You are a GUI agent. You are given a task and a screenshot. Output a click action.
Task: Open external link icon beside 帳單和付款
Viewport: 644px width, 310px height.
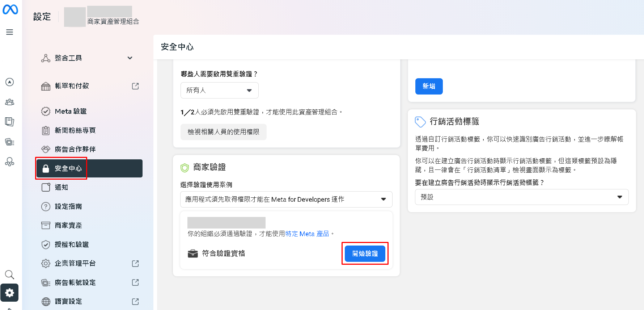135,86
